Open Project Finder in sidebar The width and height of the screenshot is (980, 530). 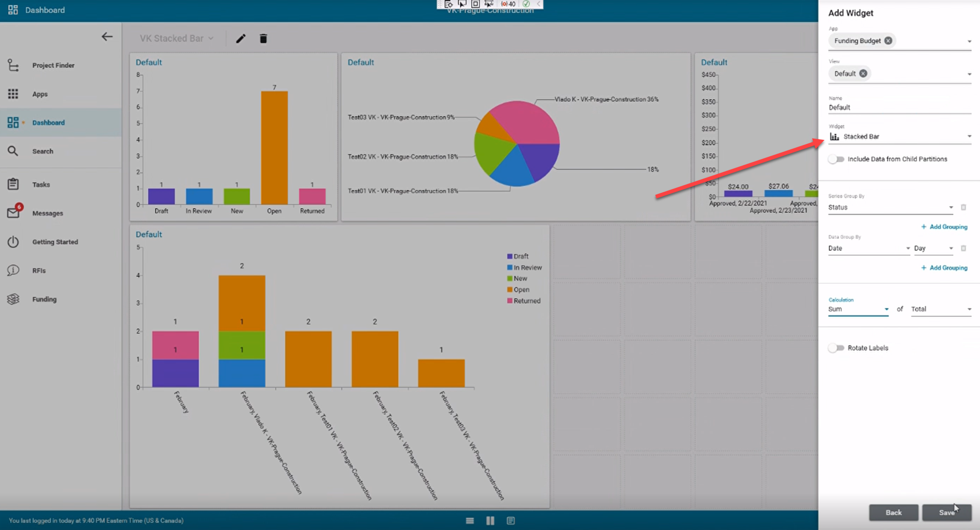pyautogui.click(x=53, y=66)
